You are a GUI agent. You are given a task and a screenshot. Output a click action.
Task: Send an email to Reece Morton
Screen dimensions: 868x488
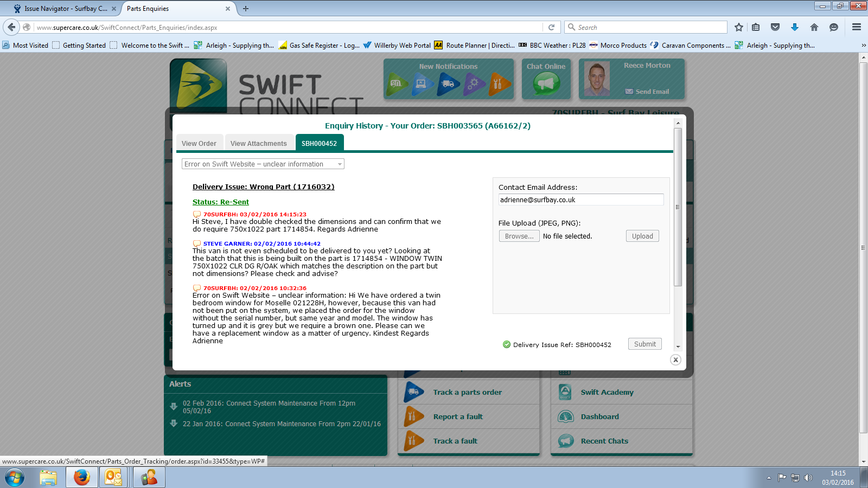pyautogui.click(x=647, y=92)
